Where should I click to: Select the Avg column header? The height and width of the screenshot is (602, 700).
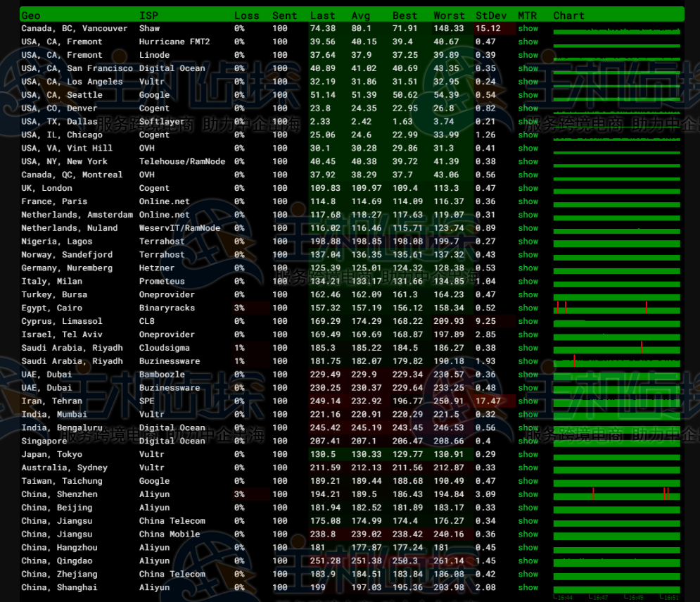pos(360,15)
